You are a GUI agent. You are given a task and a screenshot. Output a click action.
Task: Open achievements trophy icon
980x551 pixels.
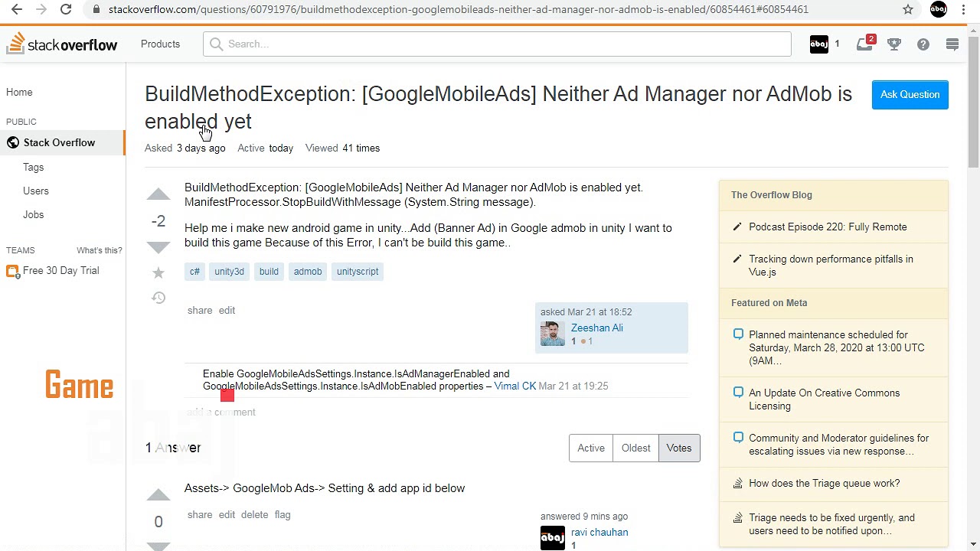point(894,44)
